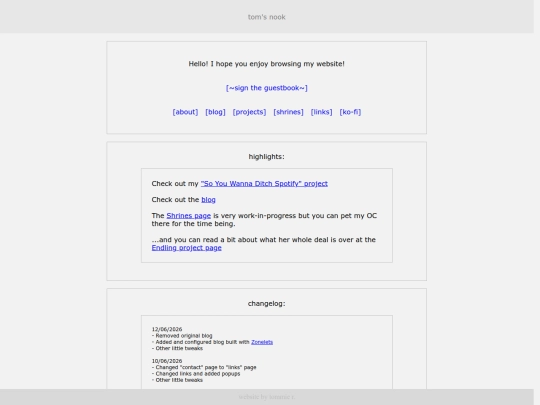Viewport: 540px width, 405px height.
Task: Click the Check out the text before blog link
Action: pyautogui.click(x=175, y=200)
